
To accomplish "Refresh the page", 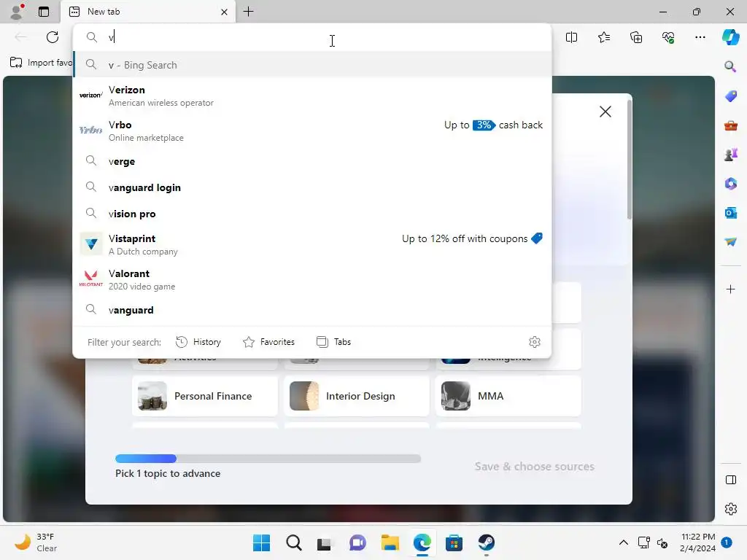I will [x=53, y=37].
